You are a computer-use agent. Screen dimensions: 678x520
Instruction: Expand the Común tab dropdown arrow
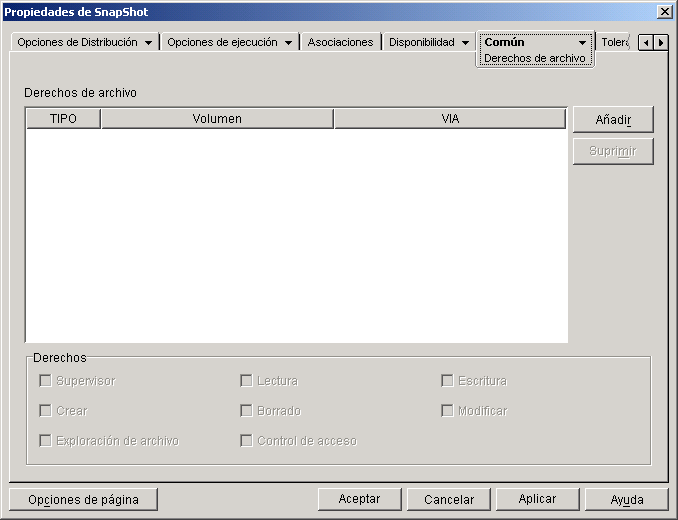(x=582, y=43)
